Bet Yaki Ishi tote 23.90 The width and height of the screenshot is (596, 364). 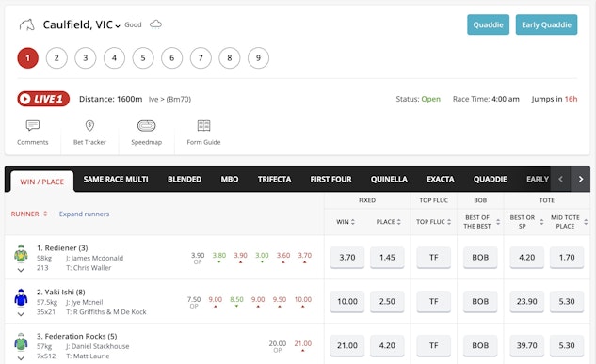527,301
